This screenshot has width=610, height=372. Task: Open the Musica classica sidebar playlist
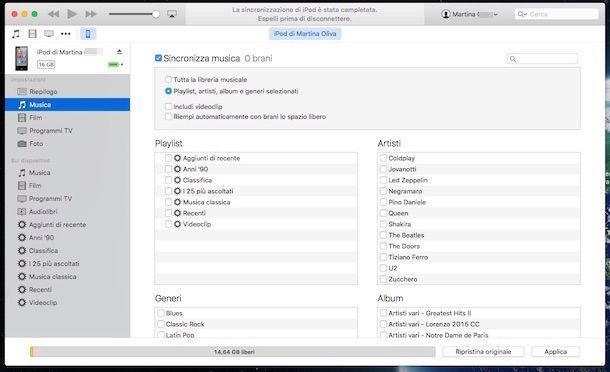pyautogui.click(x=68, y=277)
